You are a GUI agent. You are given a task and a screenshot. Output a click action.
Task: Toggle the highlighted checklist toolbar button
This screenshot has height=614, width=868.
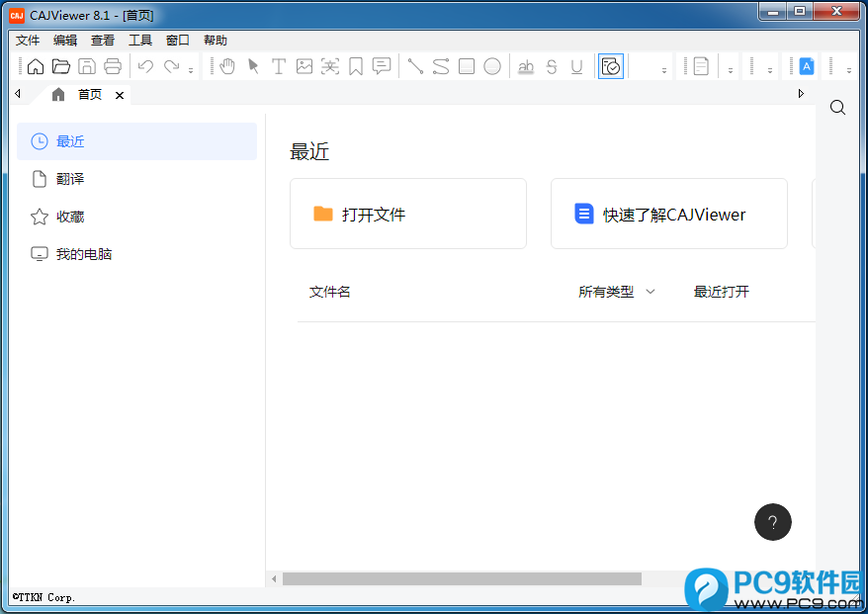[x=611, y=66]
